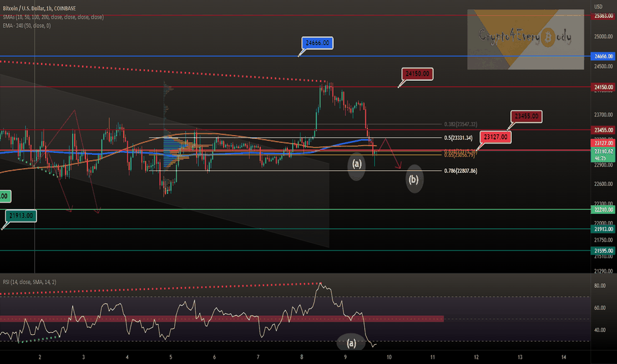This screenshot has height=364, width=617.
Task: Click the (a) label in the RSI pane
Action: (x=351, y=343)
